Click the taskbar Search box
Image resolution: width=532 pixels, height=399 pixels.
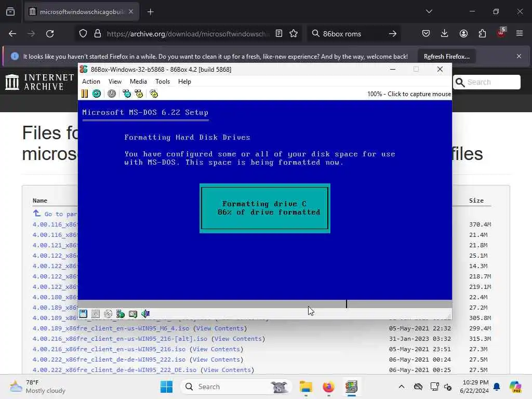pos(236,387)
